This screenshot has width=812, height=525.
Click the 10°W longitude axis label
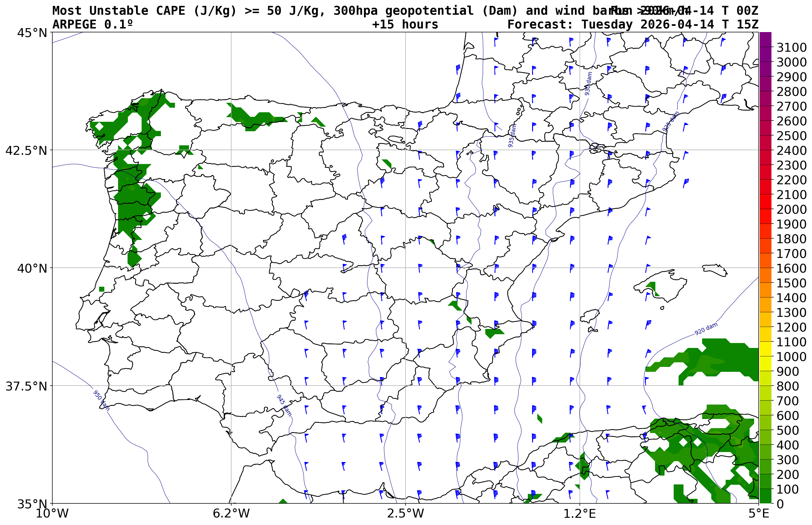tap(52, 513)
